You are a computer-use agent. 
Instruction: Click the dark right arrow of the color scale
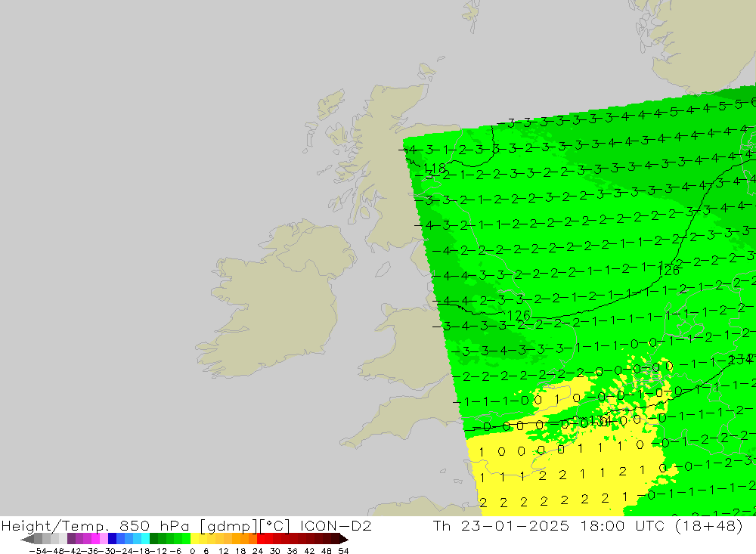344,539
